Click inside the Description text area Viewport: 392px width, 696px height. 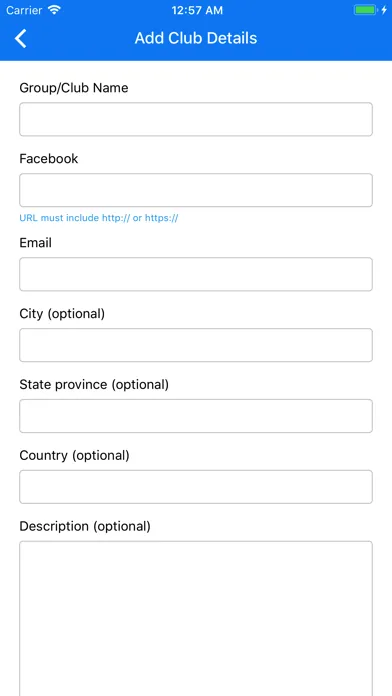[196, 618]
